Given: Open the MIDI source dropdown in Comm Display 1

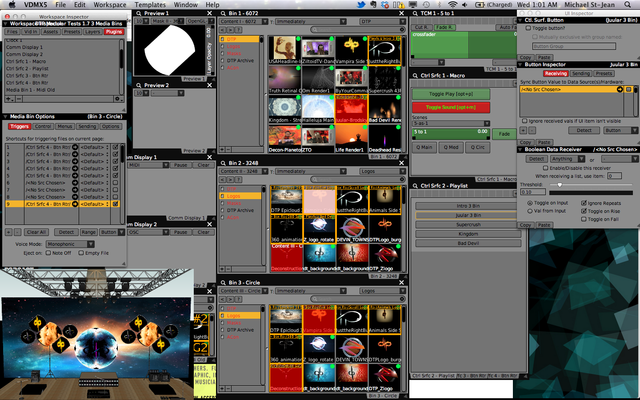Looking at the screenshot, I should pyautogui.click(x=148, y=165).
